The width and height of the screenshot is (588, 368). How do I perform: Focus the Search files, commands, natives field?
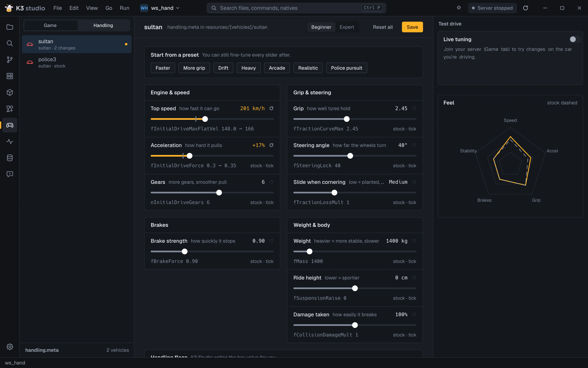pos(296,8)
